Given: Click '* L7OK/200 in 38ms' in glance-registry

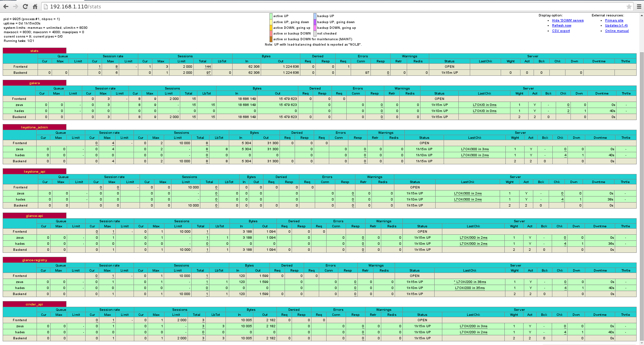Looking at the screenshot, I should click(x=470, y=282).
